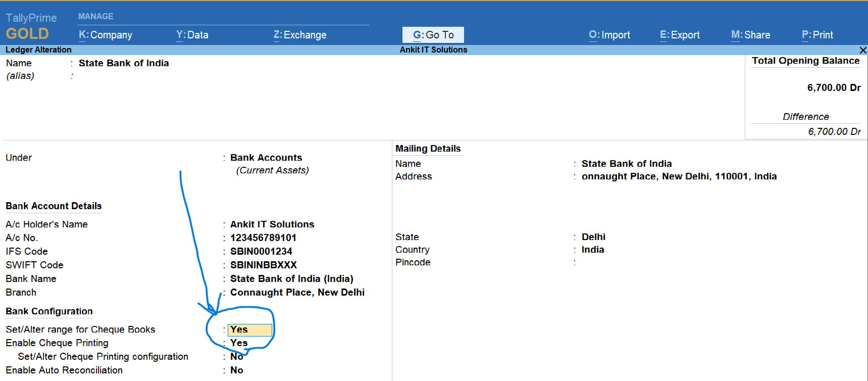Select the ledger Name field State Bank of India
The width and height of the screenshot is (868, 381).
coord(124,63)
